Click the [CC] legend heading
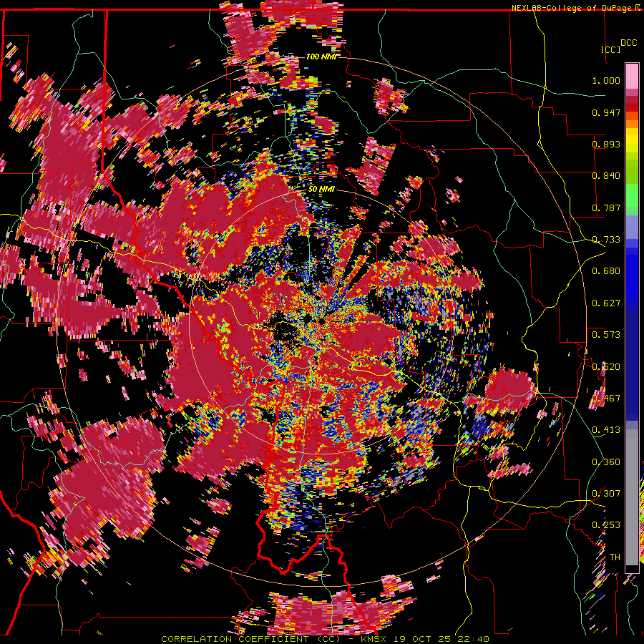Screen dimensions: 644x644 click(611, 49)
